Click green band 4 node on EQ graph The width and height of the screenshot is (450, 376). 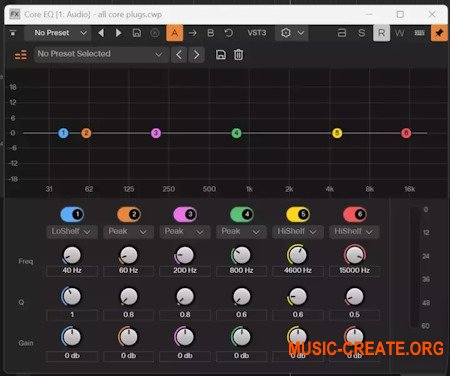coord(236,133)
